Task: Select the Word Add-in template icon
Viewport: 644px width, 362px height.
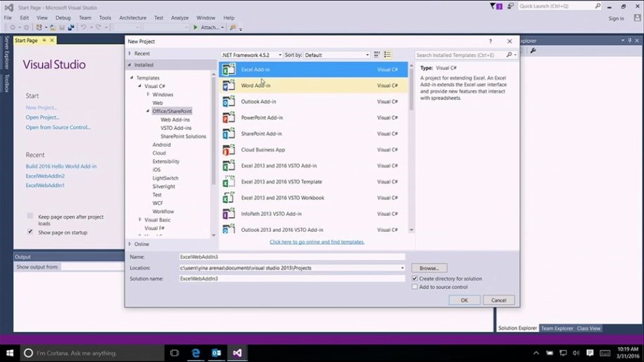Action: [229, 86]
